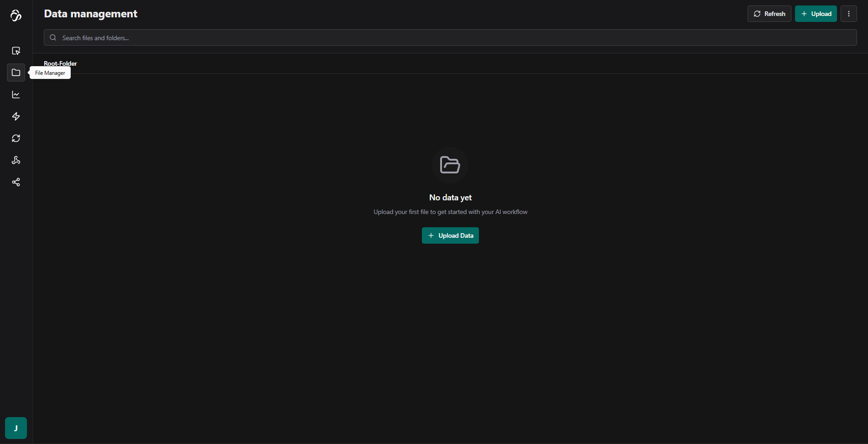
Task: Click the magnifier icon in search bar
Action: coord(53,38)
